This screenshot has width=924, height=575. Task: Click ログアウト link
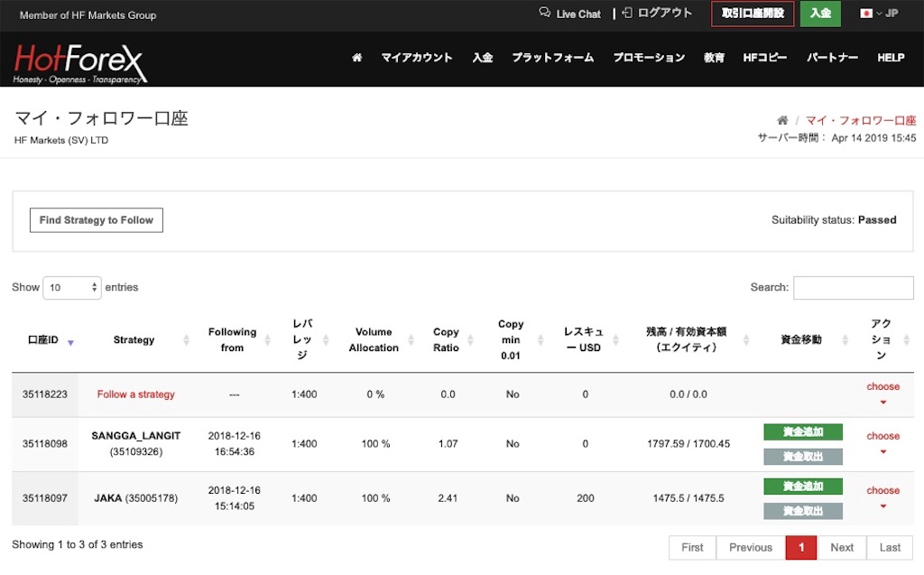(665, 13)
